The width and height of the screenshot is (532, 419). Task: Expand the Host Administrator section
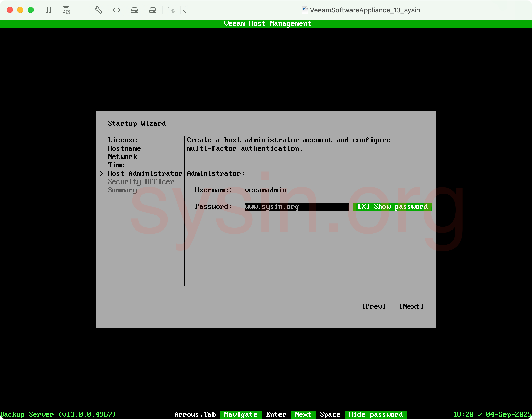(x=145, y=173)
